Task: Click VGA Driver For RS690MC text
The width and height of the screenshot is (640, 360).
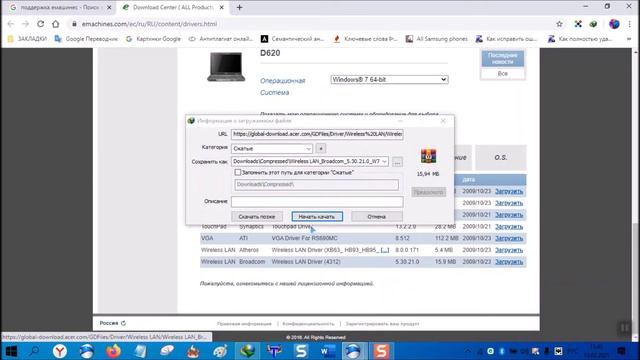Action: [304, 238]
